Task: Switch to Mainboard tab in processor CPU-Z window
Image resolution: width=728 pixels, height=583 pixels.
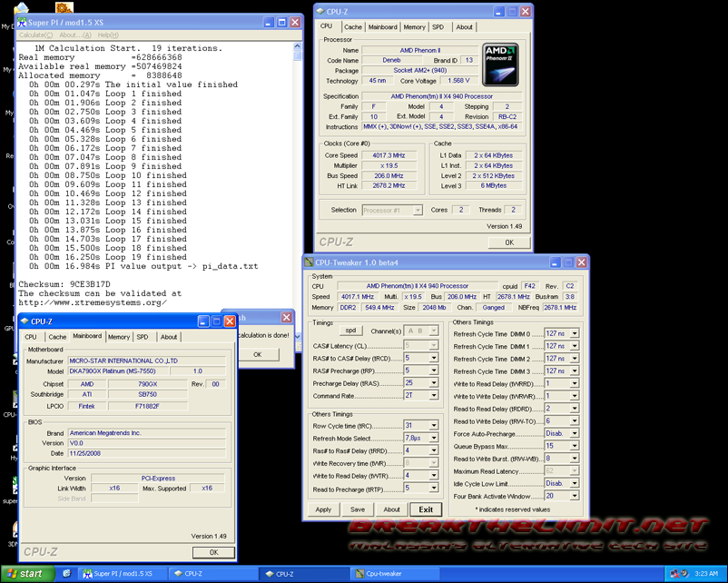Action: 382,27
